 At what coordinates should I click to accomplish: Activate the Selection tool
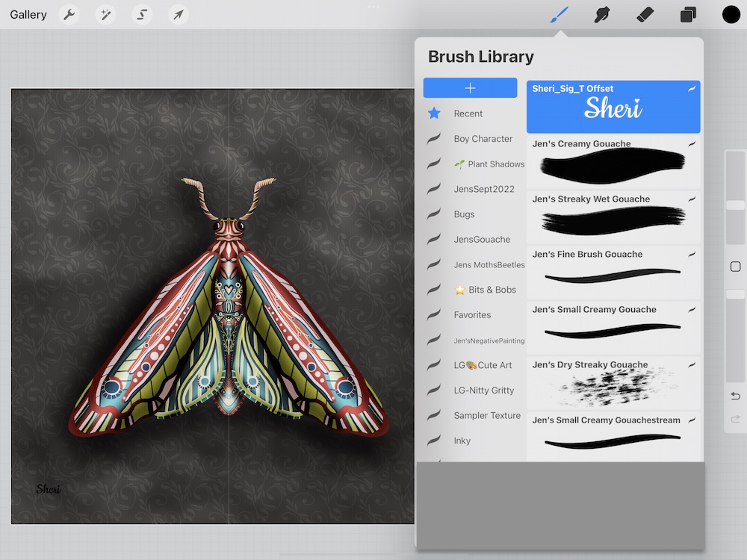(x=141, y=14)
